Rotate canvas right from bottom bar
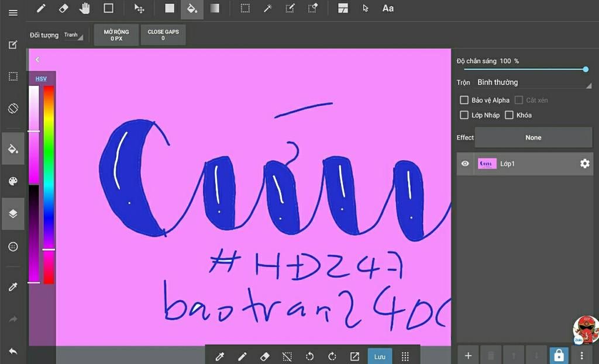This screenshot has width=599, height=364. click(332, 357)
